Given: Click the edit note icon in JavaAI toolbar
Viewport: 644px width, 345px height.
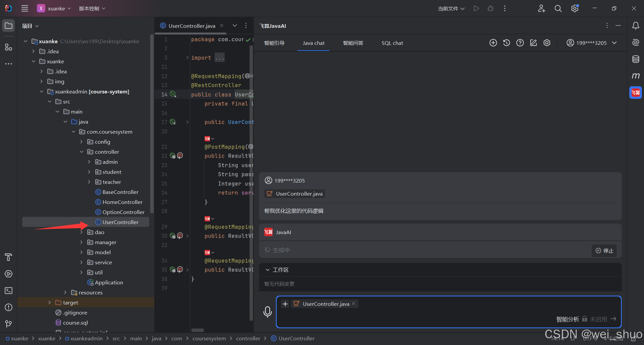Looking at the screenshot, I should click(533, 43).
